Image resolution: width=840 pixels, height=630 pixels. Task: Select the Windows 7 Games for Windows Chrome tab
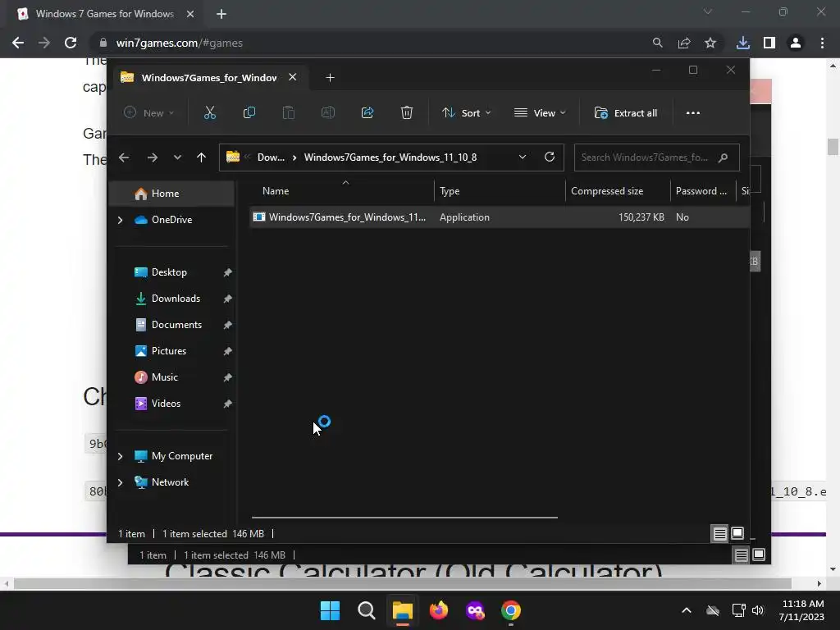point(105,14)
